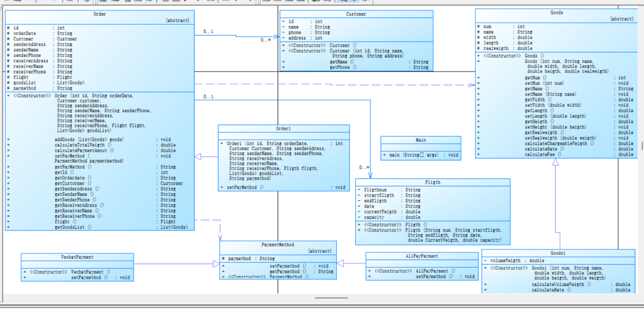Click calculateVolumeWeigth operation in Goods1

(557, 284)
